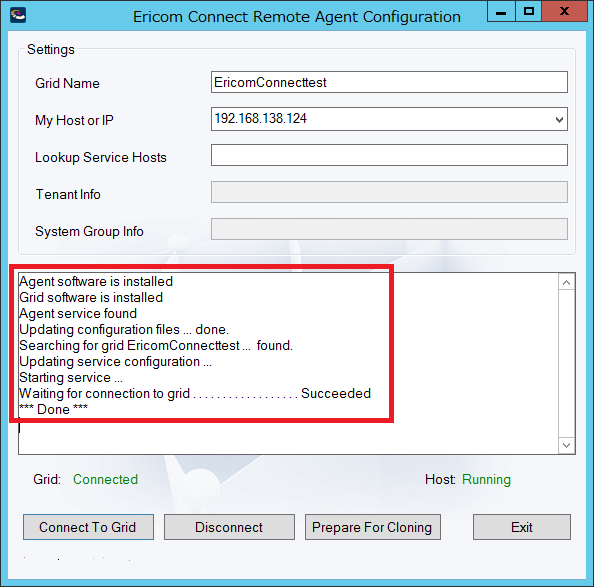Click 'Updating service configuration ...' line
This screenshot has width=594, height=587.
[x=115, y=362]
